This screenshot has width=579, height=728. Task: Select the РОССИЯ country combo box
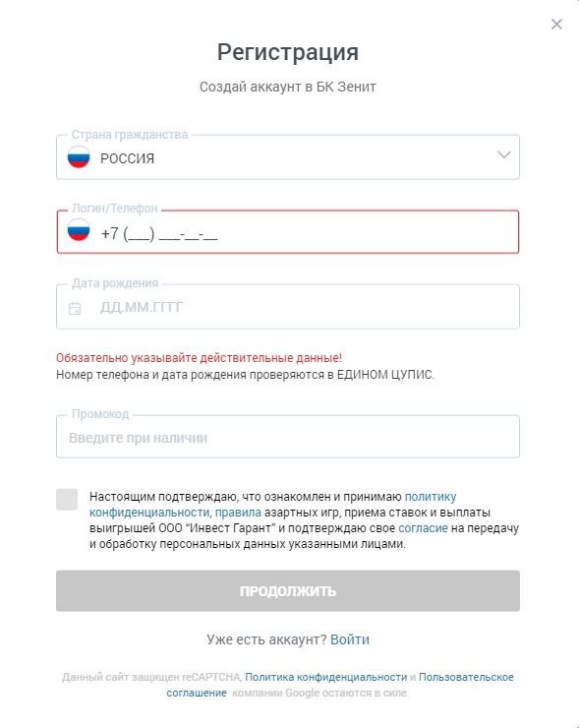pyautogui.click(x=288, y=157)
